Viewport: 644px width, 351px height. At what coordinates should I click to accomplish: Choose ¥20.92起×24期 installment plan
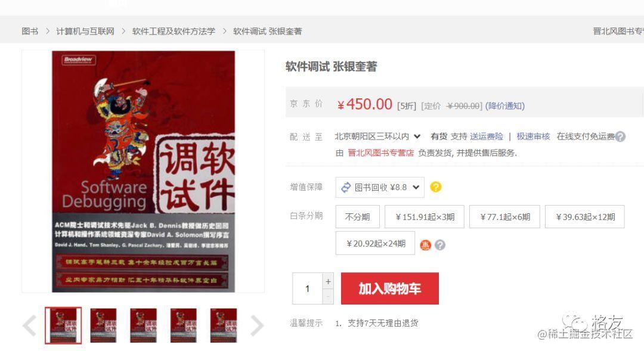(x=376, y=243)
